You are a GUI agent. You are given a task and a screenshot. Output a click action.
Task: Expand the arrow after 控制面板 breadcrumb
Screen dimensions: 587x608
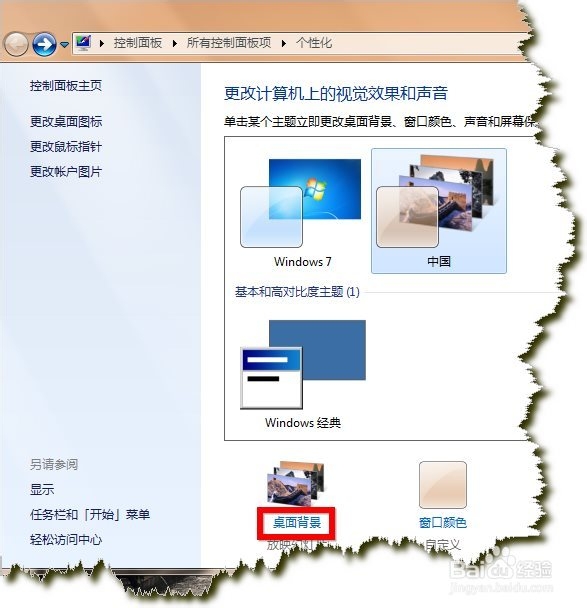(x=174, y=43)
